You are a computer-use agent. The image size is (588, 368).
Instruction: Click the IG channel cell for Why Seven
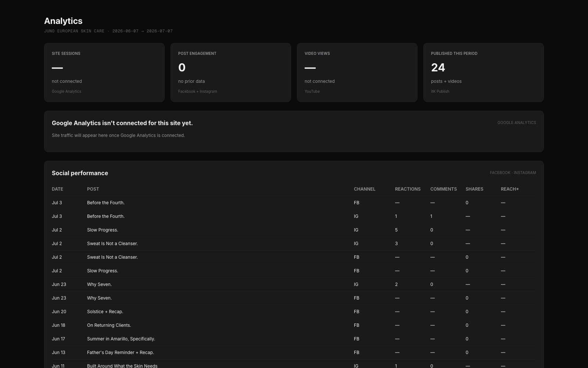[356, 284]
